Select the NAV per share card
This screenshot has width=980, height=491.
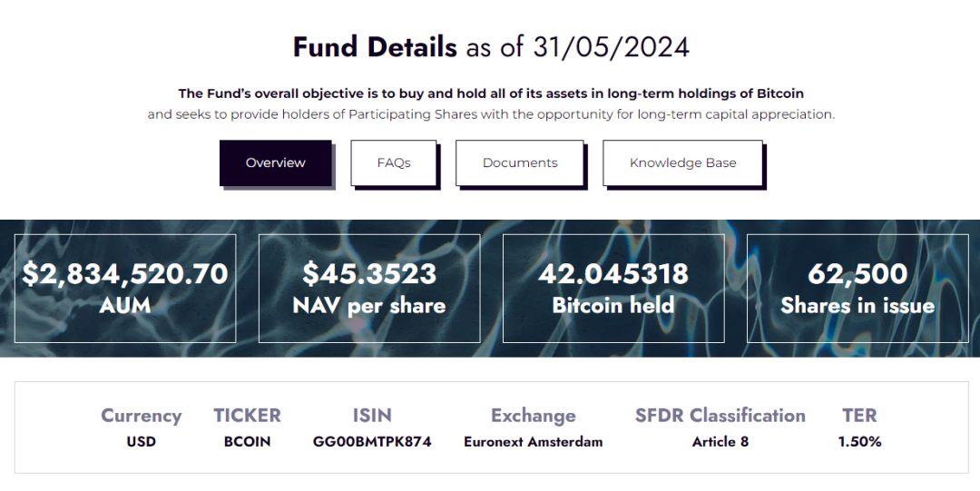(x=369, y=289)
